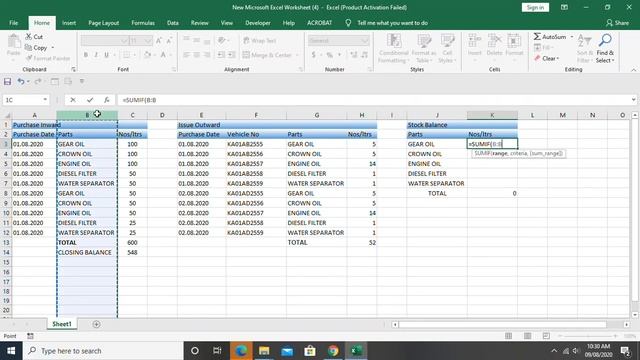This screenshot has height=360, width=640.
Task: Click inside the formula bar
Action: click(x=373, y=100)
